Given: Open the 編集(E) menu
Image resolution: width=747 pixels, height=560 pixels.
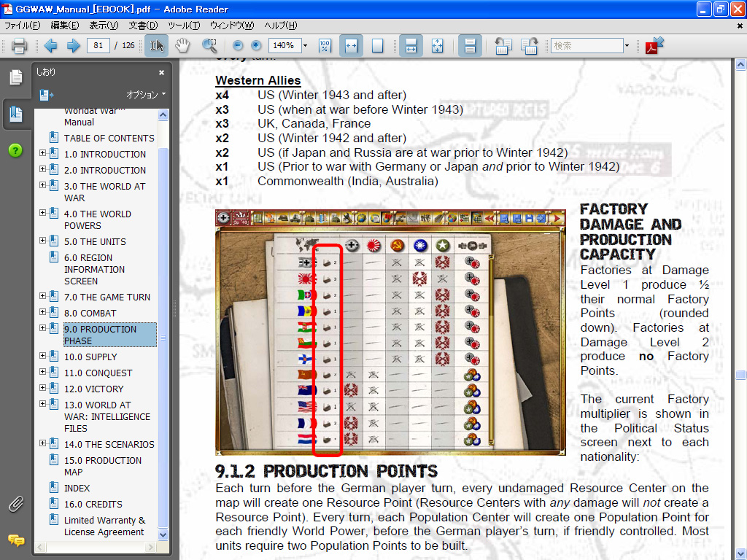Looking at the screenshot, I should coord(64,26).
